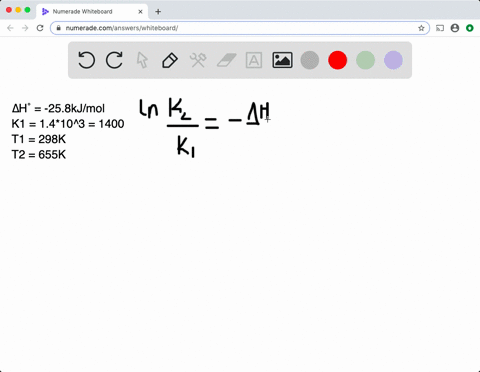Click the redo arrow in whiteboard toolbar
Image resolution: width=480 pixels, height=372 pixels.
tap(114, 60)
